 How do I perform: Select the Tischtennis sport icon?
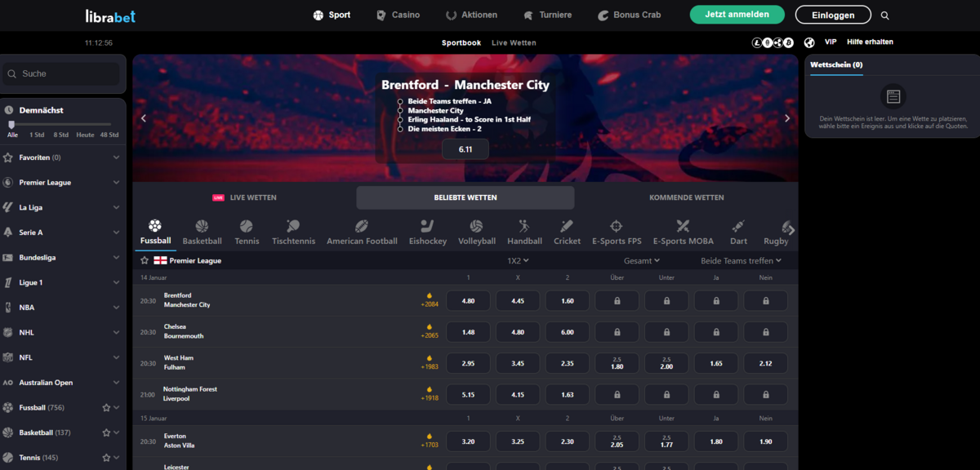[292, 226]
